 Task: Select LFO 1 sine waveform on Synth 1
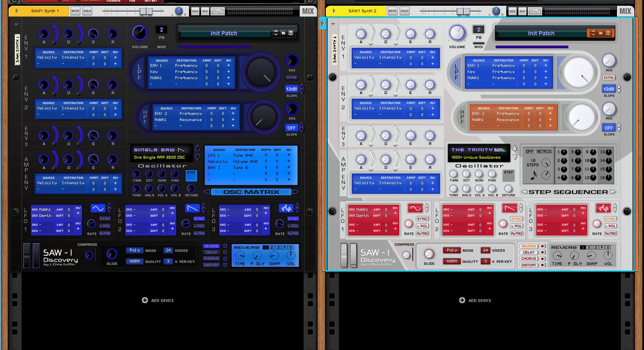click(98, 208)
